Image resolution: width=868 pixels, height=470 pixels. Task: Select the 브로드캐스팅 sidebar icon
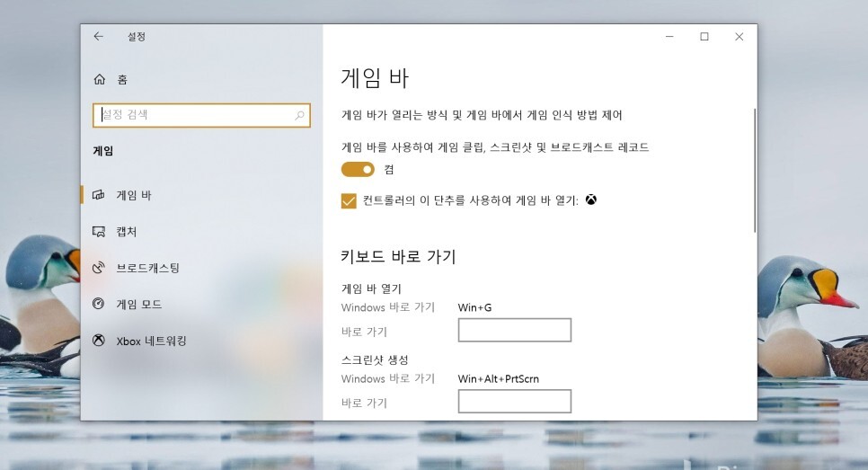coord(99,268)
